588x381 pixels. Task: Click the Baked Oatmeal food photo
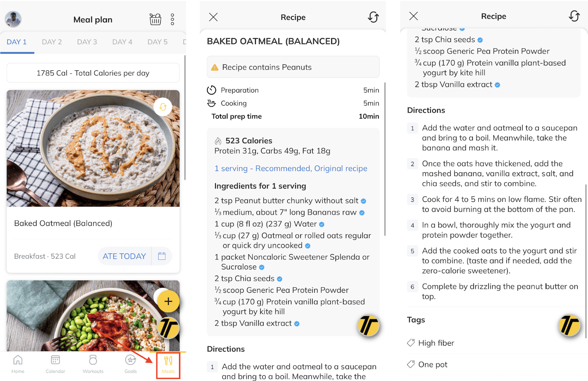93,148
